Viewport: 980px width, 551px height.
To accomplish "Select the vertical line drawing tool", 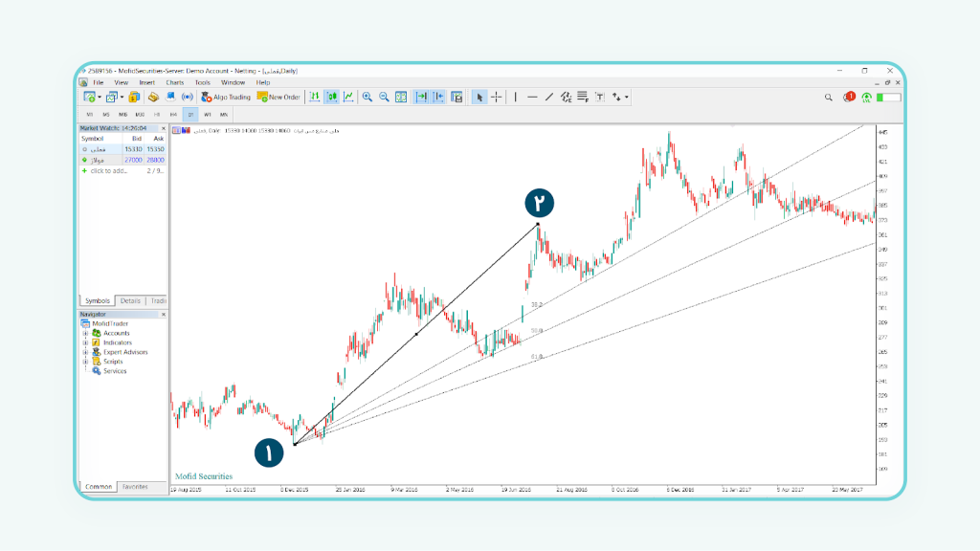I will [516, 97].
